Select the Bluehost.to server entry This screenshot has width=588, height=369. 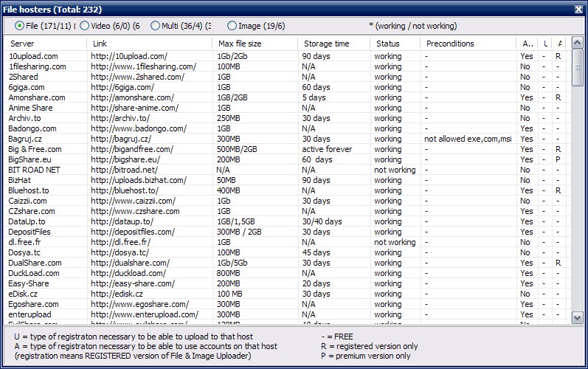29,190
